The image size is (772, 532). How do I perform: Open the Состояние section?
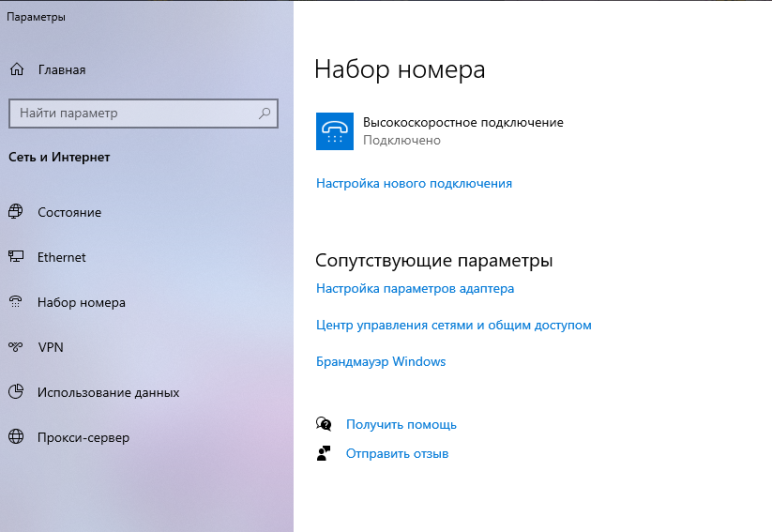pos(69,212)
